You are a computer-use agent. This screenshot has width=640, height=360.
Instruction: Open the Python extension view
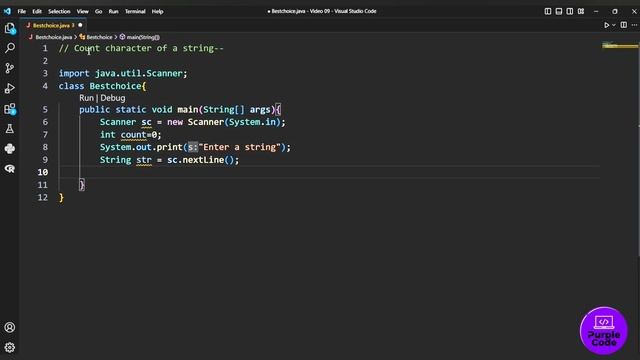point(10,149)
